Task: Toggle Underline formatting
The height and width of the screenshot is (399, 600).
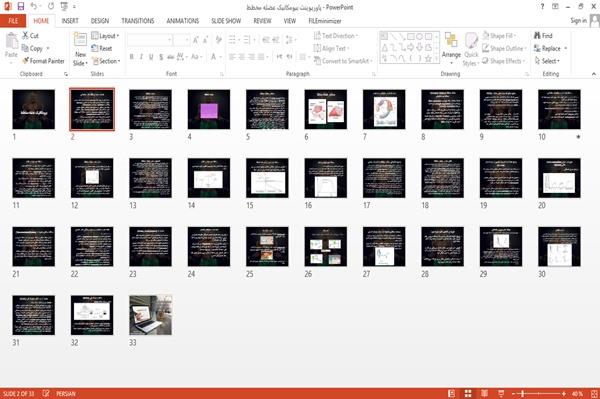Action: pyautogui.click(x=151, y=57)
